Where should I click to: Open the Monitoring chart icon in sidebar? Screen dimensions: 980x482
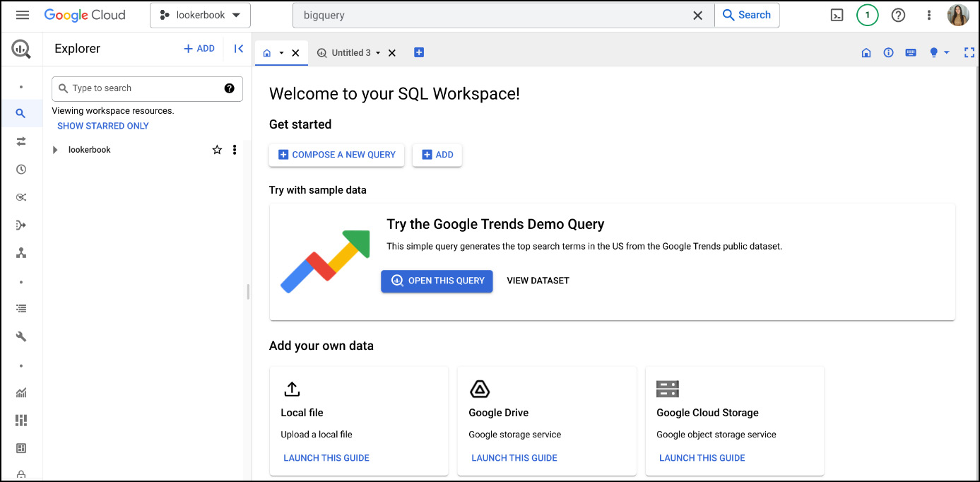point(21,393)
